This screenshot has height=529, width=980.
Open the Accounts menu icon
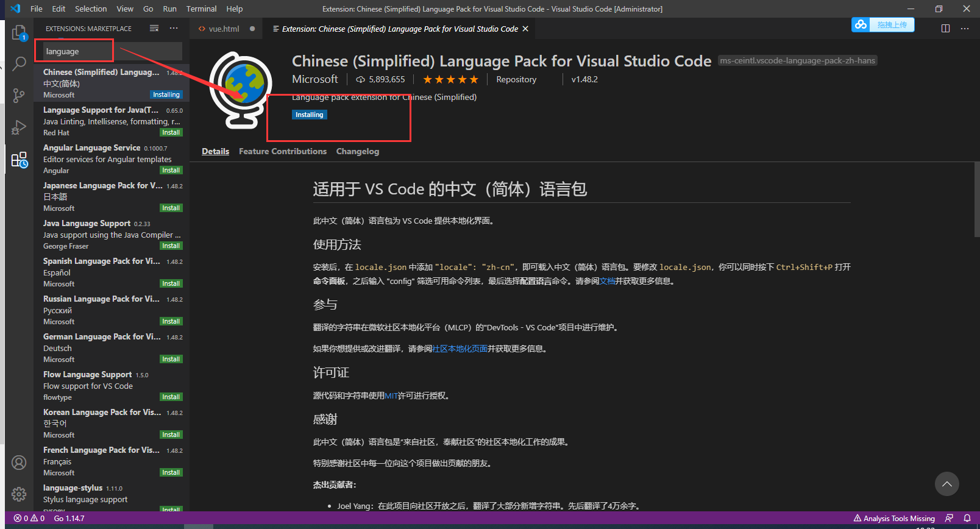click(x=20, y=463)
